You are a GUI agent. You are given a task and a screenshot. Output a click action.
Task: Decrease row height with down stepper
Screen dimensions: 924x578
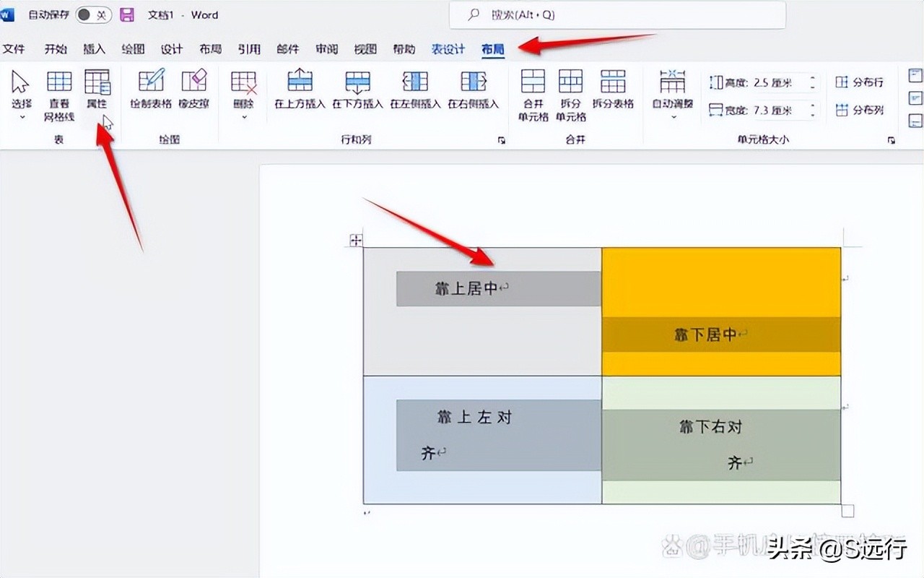pos(813,87)
